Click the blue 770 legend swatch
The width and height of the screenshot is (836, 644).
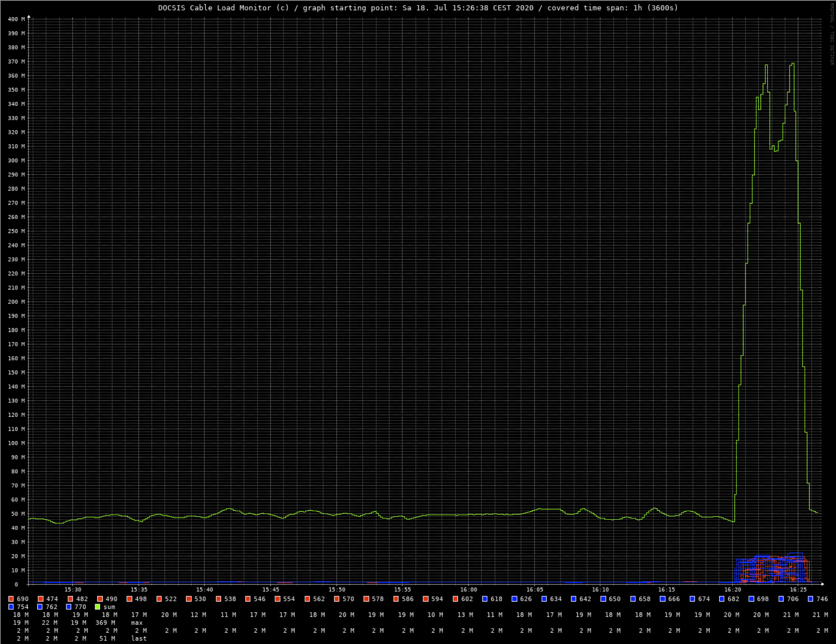68,607
